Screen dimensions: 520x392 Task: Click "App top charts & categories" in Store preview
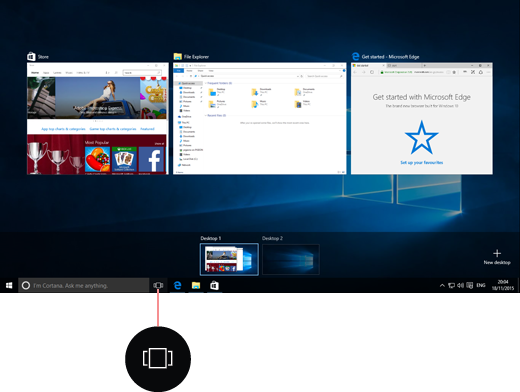(x=63, y=129)
